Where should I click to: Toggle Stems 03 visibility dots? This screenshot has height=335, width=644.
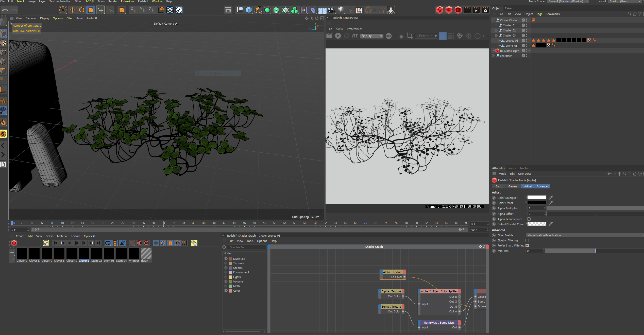(527, 46)
